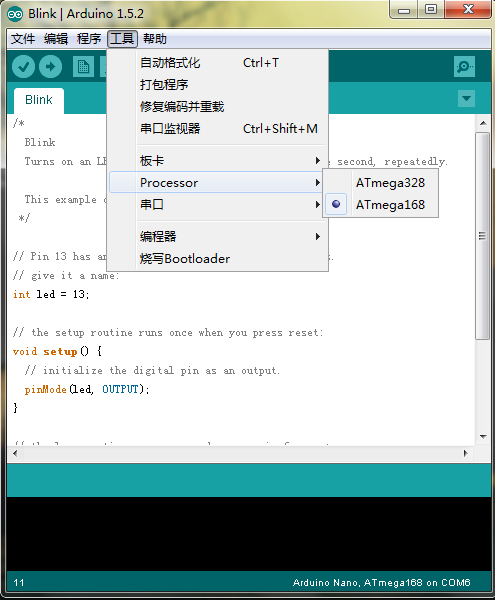495x600 pixels.
Task: Click the Upload arrow toolbar icon
Action: pos(50,67)
